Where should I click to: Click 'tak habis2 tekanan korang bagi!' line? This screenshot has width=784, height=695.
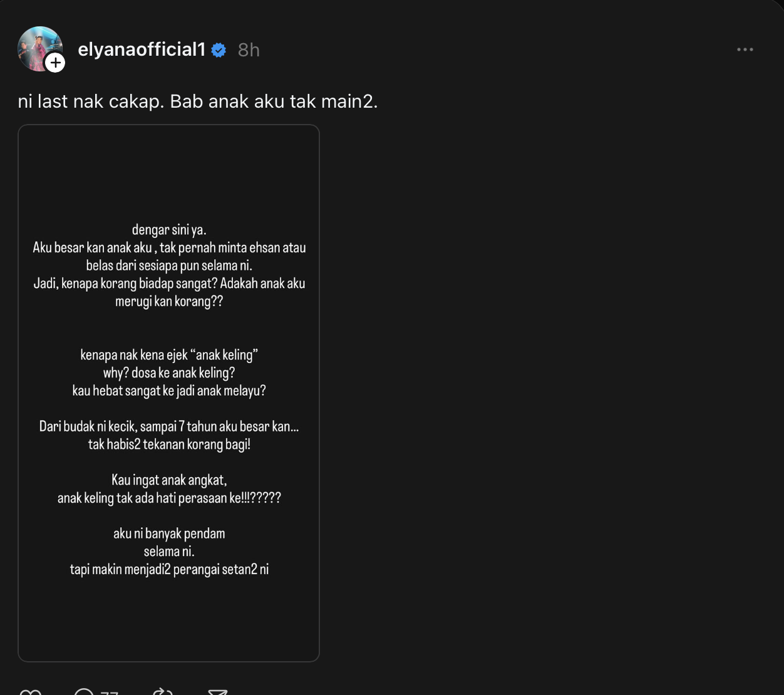[169, 445]
